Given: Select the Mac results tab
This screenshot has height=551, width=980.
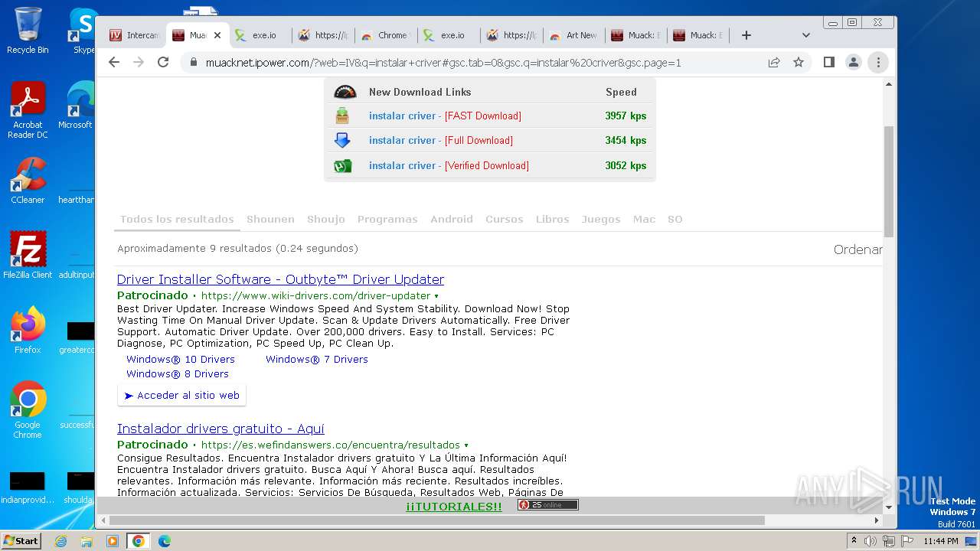Looking at the screenshot, I should 644,219.
